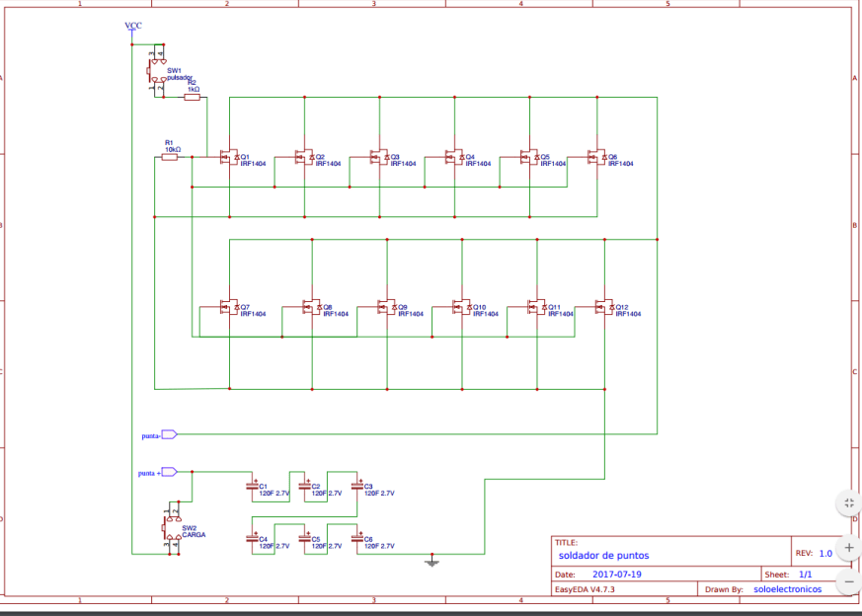The width and height of the screenshot is (862, 616).
Task: Click the C1 120F capacitor symbol
Action: click(x=252, y=487)
